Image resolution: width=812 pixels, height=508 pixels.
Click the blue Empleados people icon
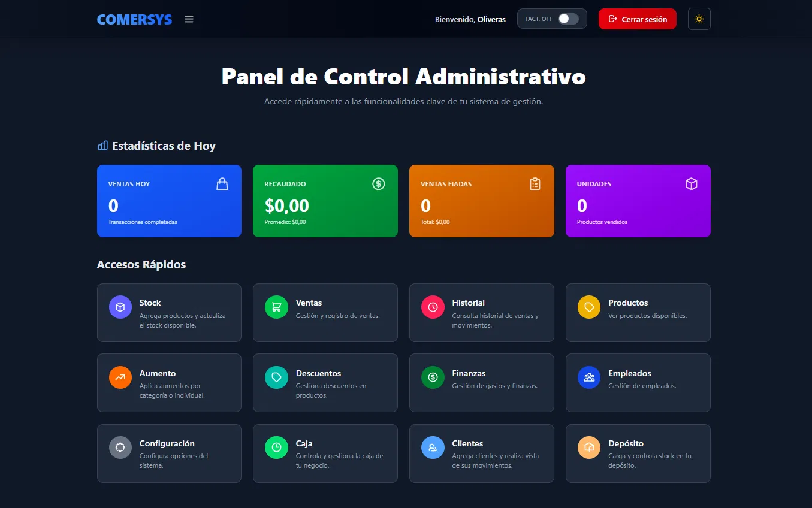[x=589, y=377]
